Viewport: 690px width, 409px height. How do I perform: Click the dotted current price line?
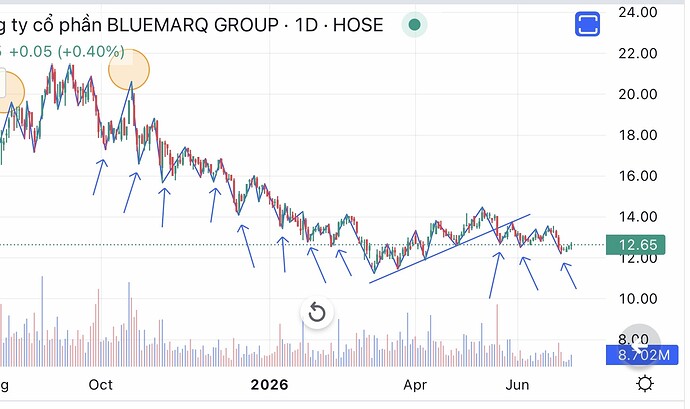pos(303,245)
